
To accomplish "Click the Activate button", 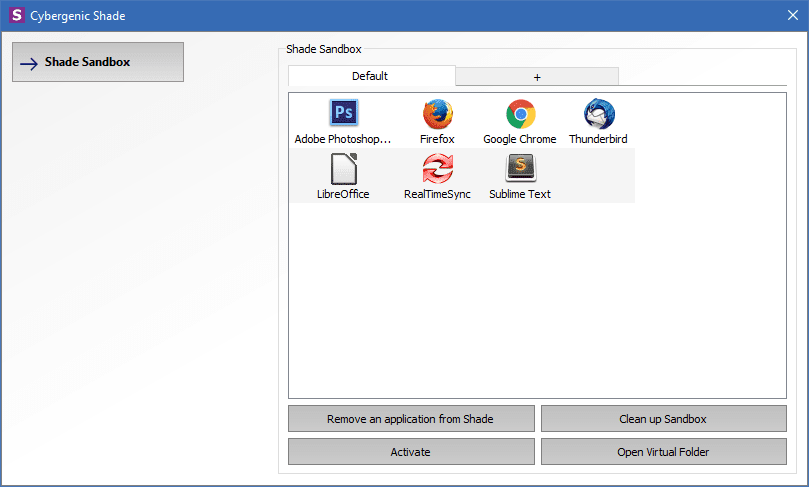I will tap(411, 451).
